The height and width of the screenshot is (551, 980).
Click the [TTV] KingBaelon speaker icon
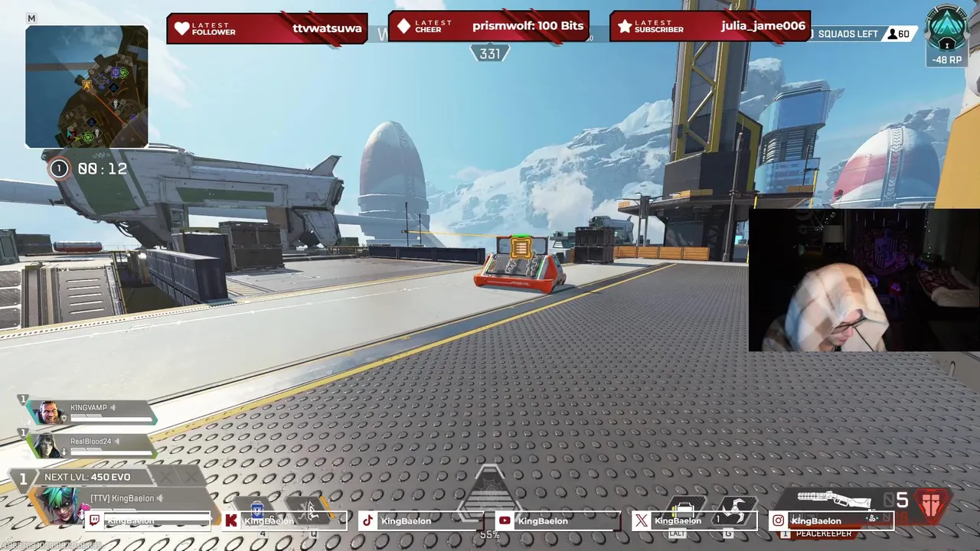[160, 499]
